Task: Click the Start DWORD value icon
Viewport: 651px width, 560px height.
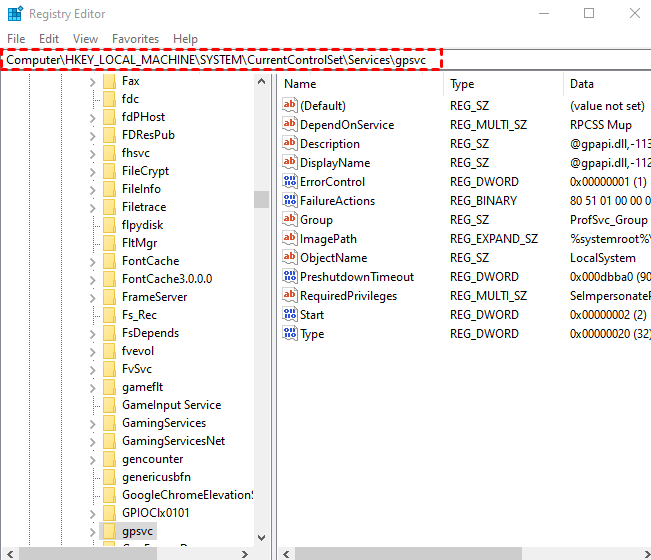Action: (x=290, y=314)
